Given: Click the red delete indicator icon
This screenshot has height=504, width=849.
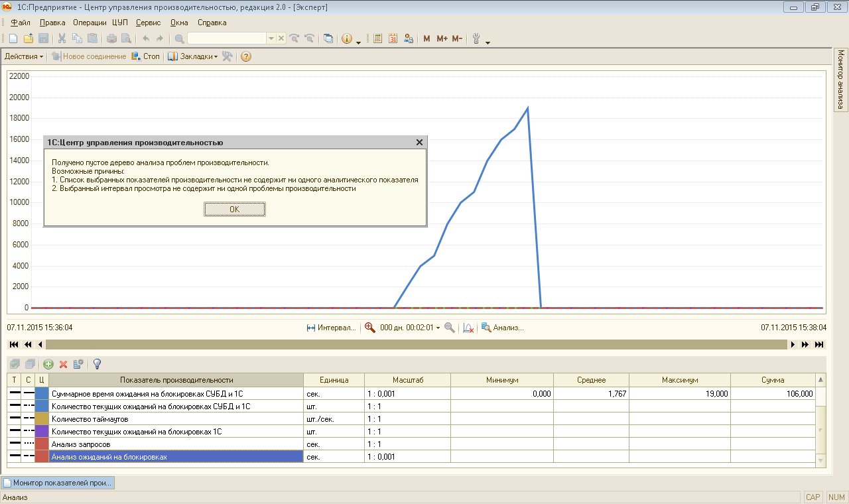Looking at the screenshot, I should (64, 364).
